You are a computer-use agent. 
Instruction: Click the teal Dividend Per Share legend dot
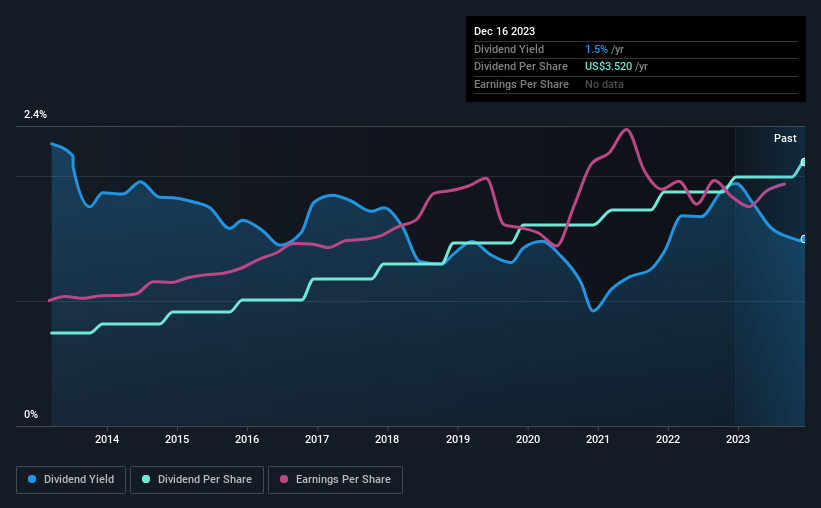(146, 479)
